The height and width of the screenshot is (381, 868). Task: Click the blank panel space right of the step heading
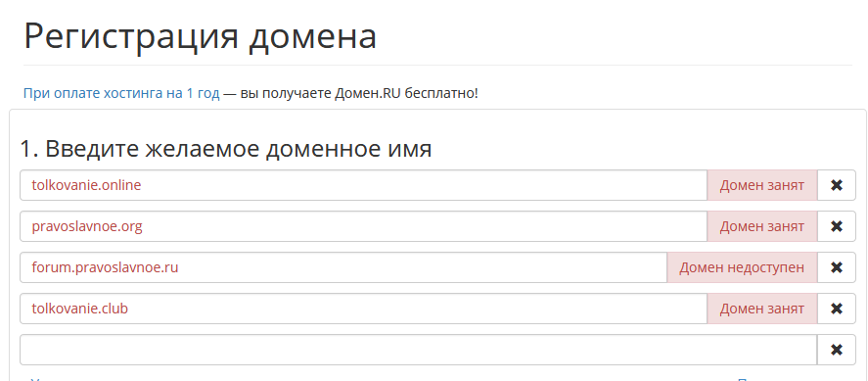click(x=642, y=149)
